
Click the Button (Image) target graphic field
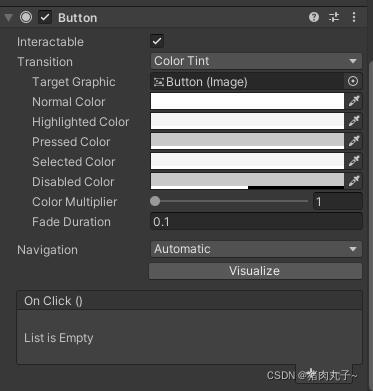[x=247, y=82]
